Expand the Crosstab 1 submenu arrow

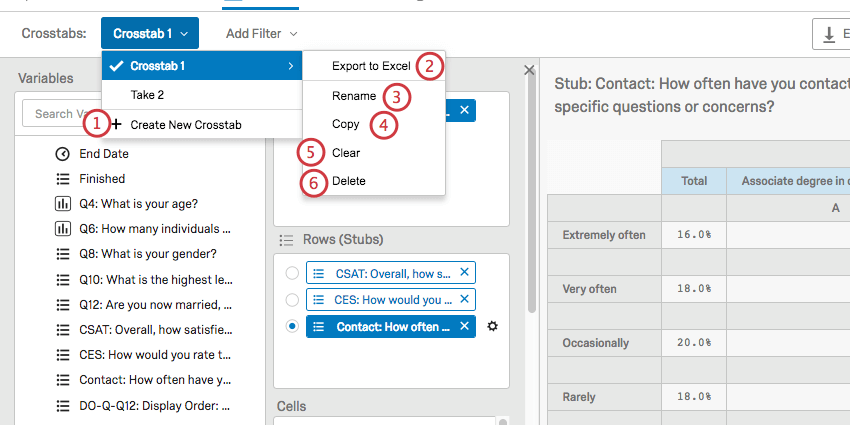tap(291, 66)
